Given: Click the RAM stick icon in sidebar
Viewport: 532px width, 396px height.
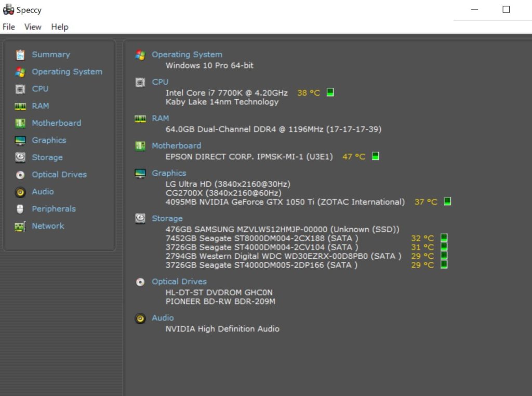Looking at the screenshot, I should coord(20,106).
